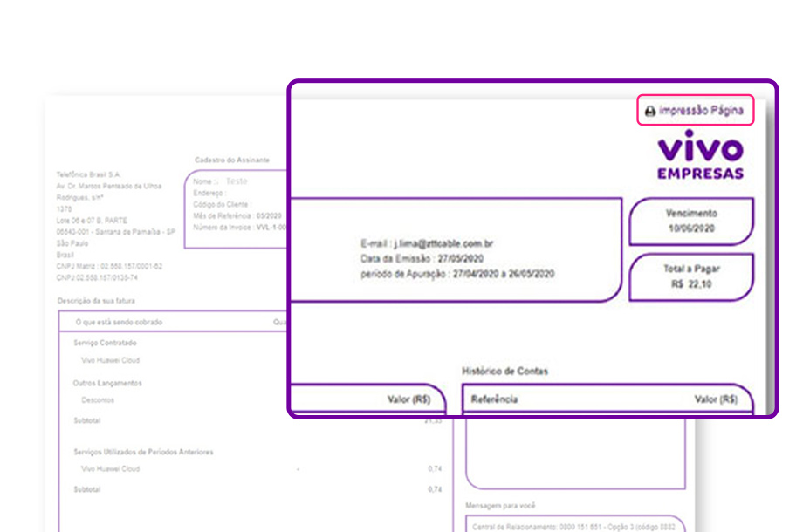
Task: Click the período de Apuração date range line
Action: [x=457, y=274]
